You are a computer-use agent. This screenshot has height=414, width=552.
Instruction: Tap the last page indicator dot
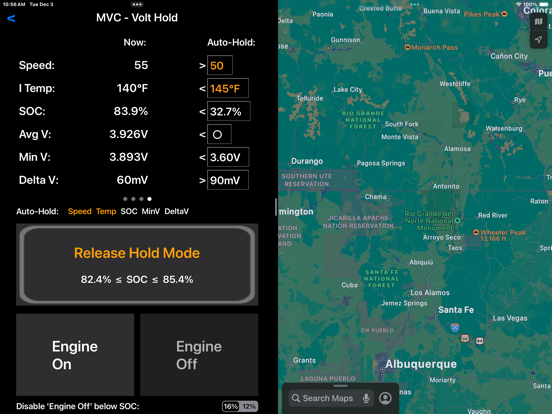pyautogui.click(x=150, y=199)
